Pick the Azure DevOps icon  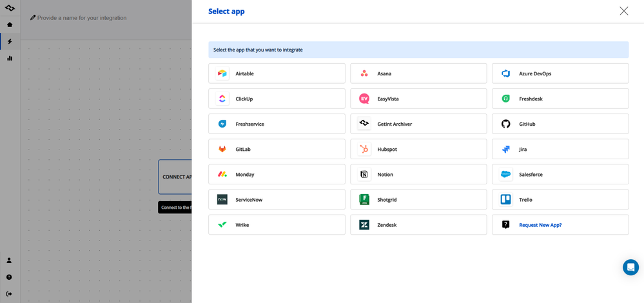click(505, 73)
